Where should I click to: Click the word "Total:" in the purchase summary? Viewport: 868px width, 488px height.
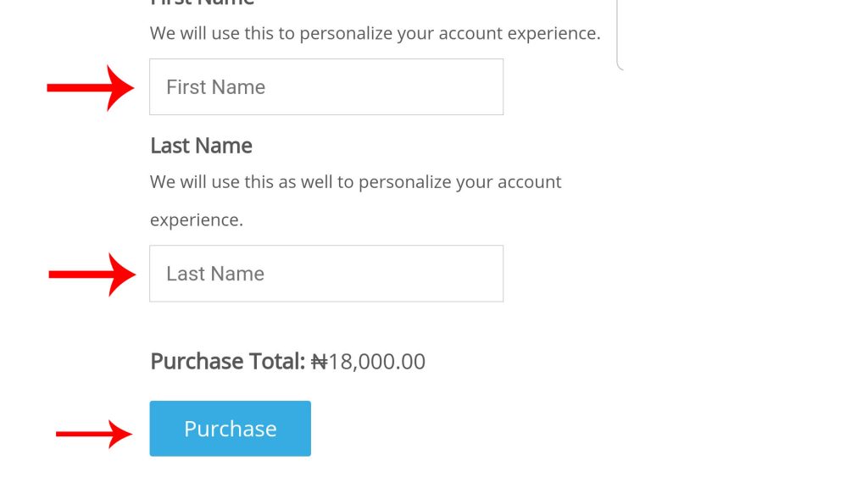click(276, 362)
